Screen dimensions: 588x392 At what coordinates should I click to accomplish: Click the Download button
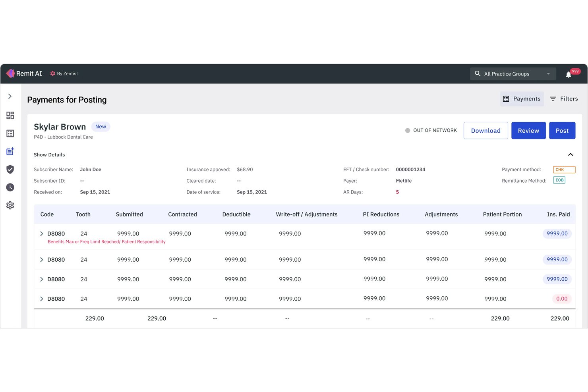[x=485, y=131]
